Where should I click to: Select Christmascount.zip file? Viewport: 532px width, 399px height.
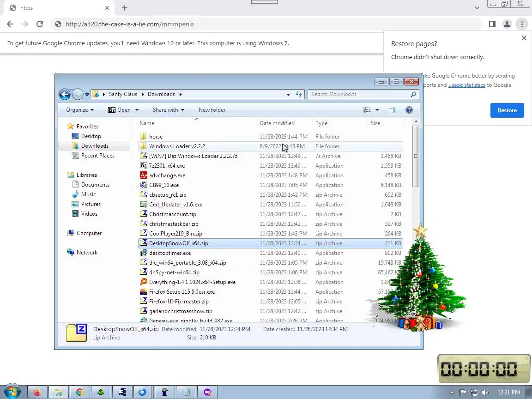pos(271,214)
